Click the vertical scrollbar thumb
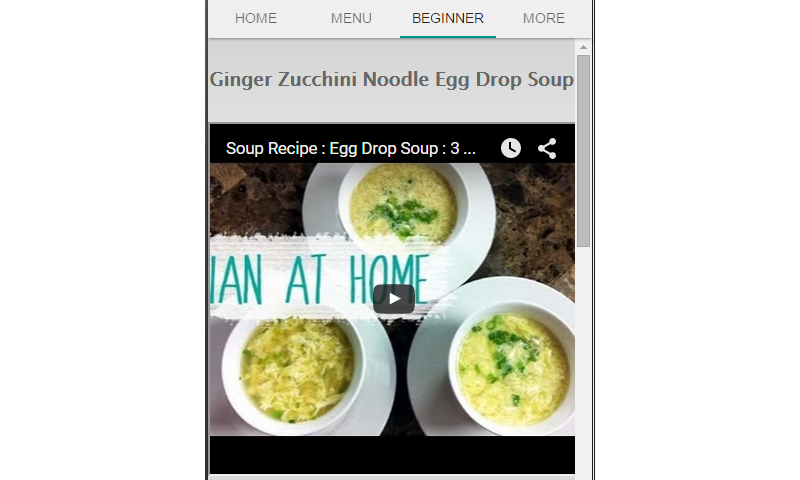Image resolution: width=800 pixels, height=480 pixels. click(583, 151)
